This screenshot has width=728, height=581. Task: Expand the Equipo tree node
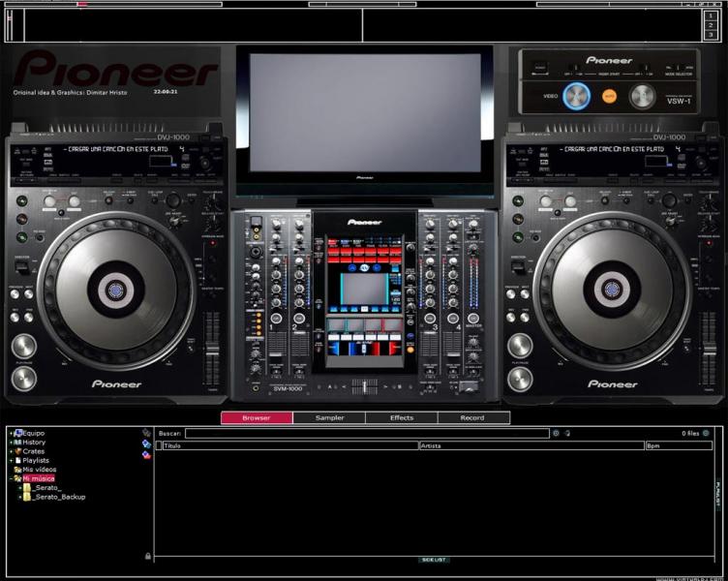coord(12,433)
